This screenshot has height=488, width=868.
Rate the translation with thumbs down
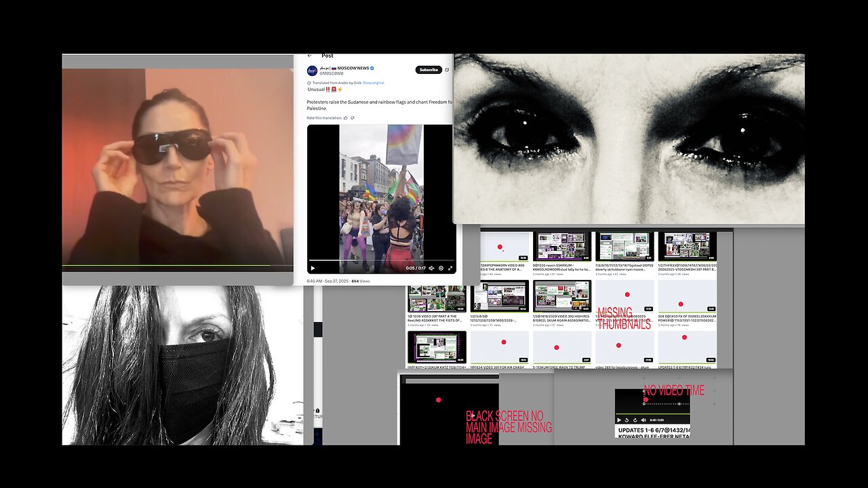353,118
